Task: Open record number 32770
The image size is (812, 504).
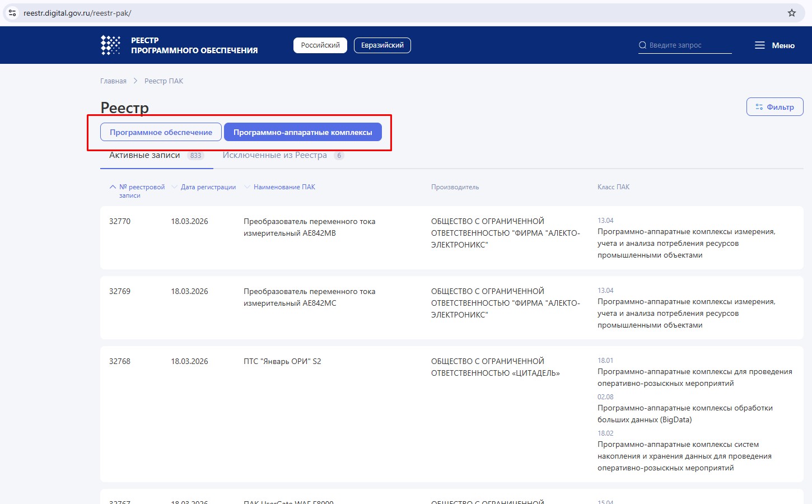Action: [x=120, y=221]
